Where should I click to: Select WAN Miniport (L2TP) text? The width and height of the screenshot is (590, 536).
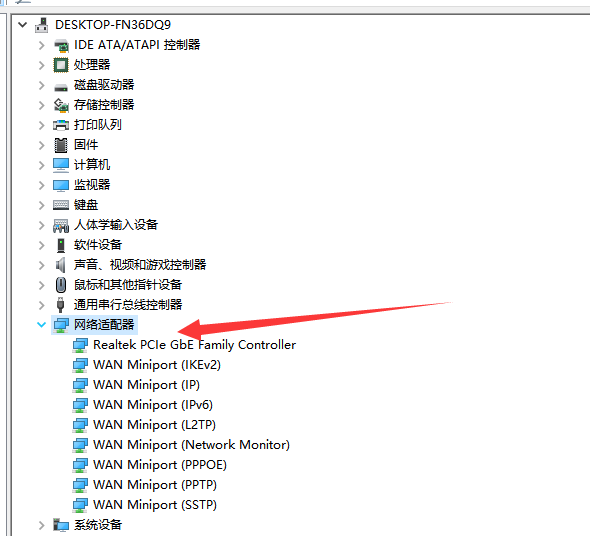(x=155, y=425)
